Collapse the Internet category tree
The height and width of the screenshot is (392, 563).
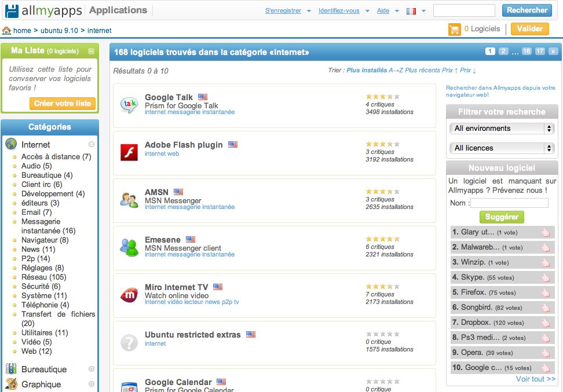[92, 144]
